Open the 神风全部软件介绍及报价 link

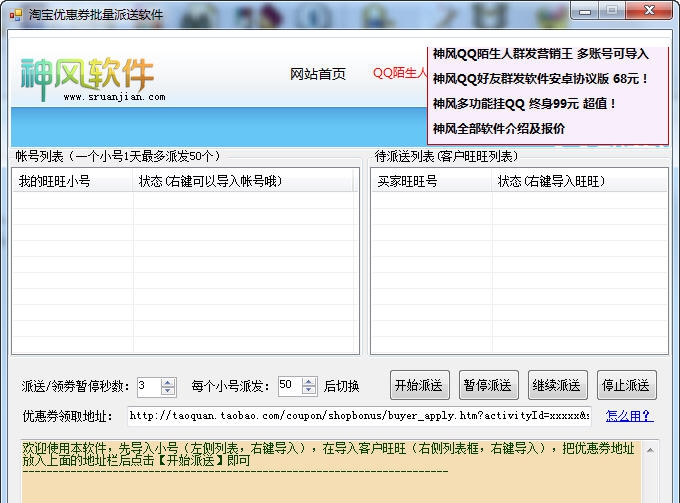[x=499, y=128]
